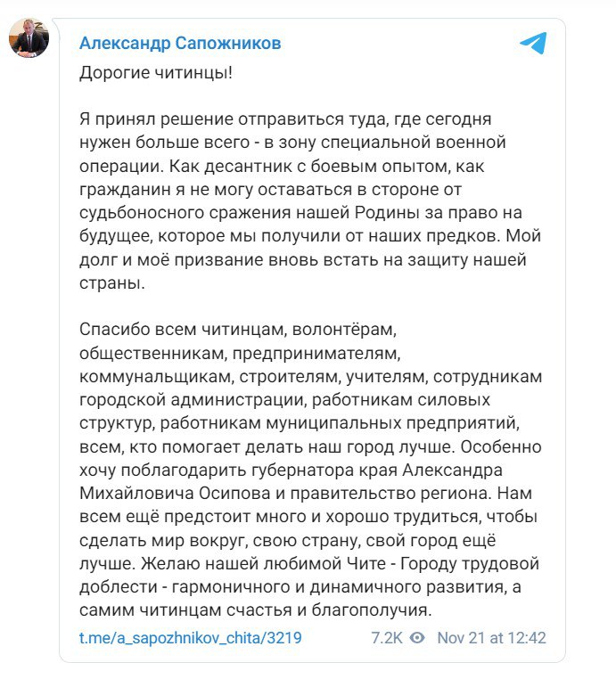The height and width of the screenshot is (679, 616).
Task: Click the 7.2K view count
Action: [388, 638]
